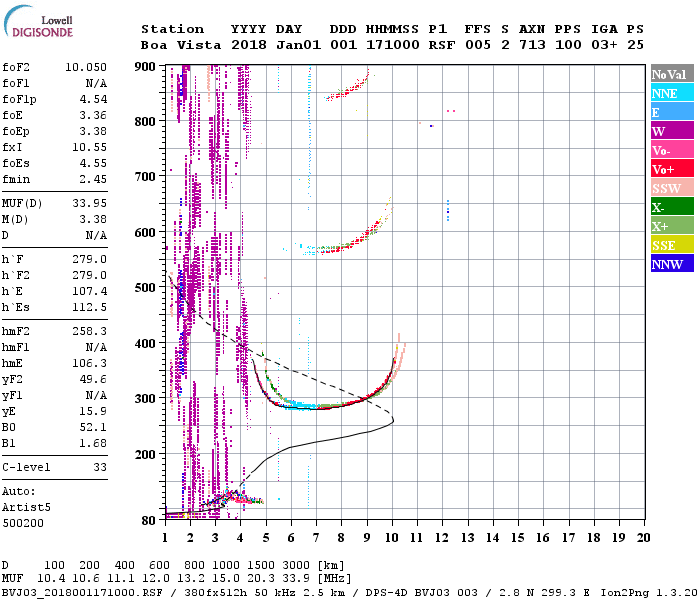700x600 pixels.
Task: Click the yF2 value 49.6
Action: (93, 379)
